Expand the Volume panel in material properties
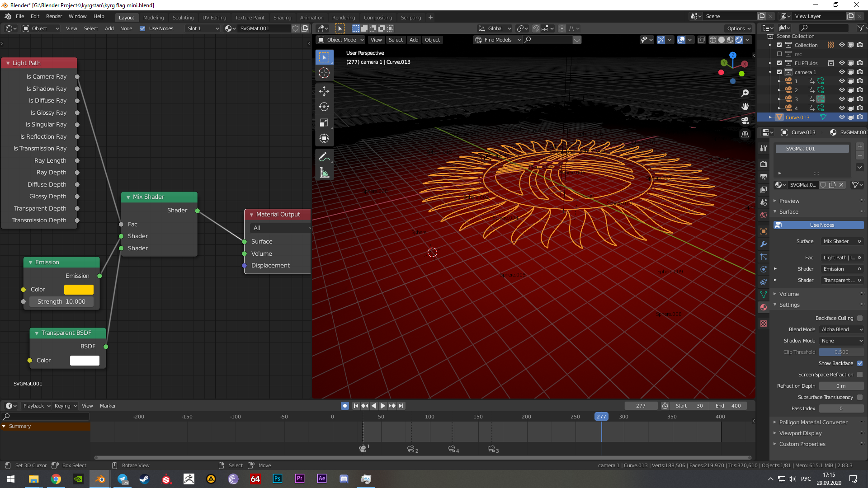 pos(789,294)
